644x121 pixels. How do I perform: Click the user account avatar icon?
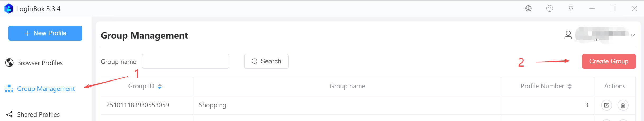click(x=568, y=35)
